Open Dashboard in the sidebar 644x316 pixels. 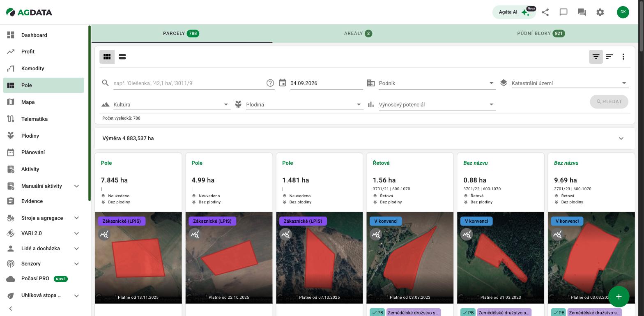click(44, 35)
